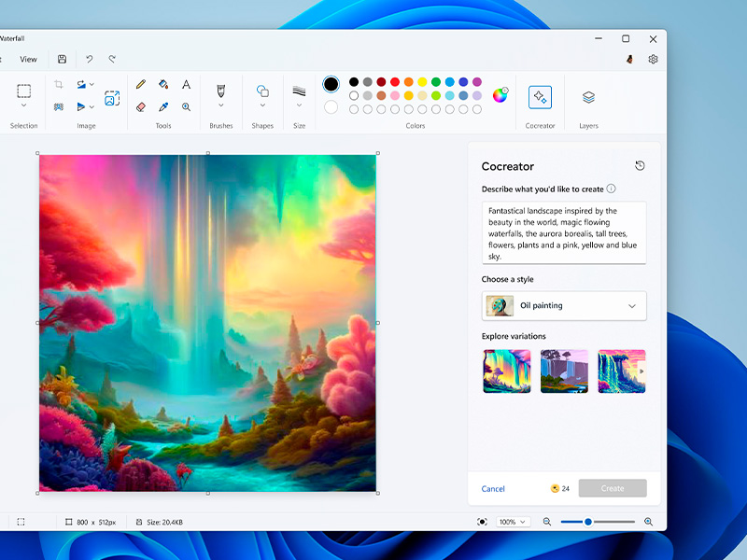The width and height of the screenshot is (747, 560).
Task: Pick the red color swatch
Action: [x=395, y=82]
